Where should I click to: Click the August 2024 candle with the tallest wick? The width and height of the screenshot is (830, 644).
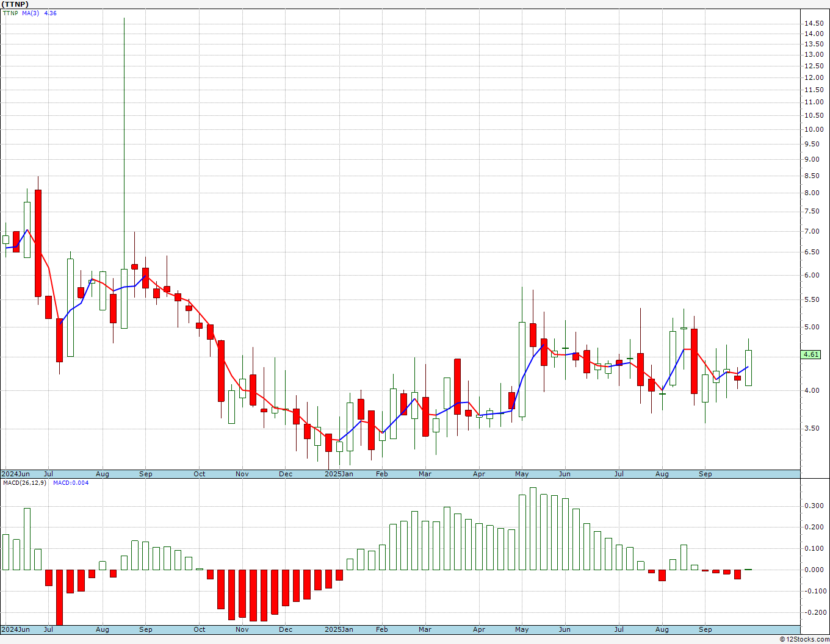point(124,298)
